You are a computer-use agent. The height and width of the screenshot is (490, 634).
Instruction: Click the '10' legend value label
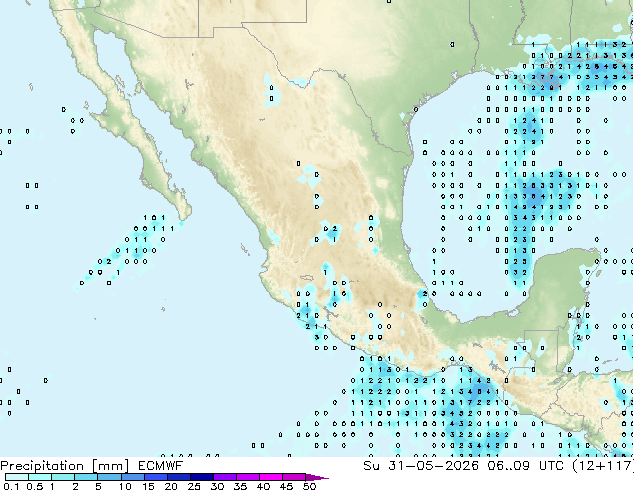(125, 486)
